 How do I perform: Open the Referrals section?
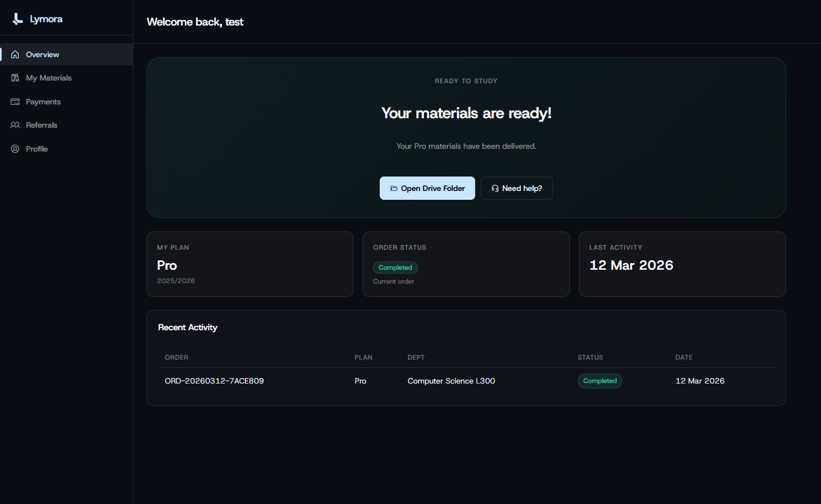coord(42,125)
